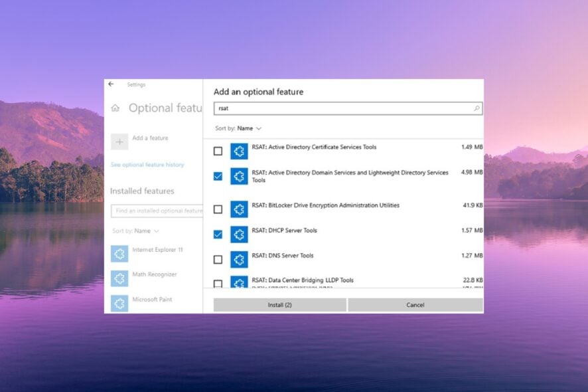Click the plus icon beside Add a feature
The image size is (588, 392).
click(119, 142)
